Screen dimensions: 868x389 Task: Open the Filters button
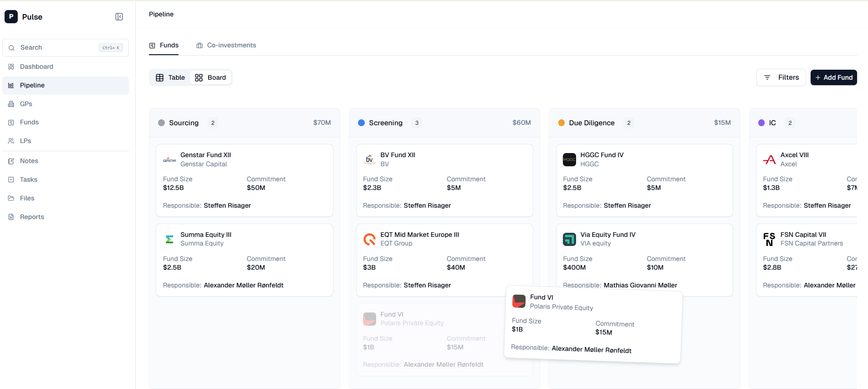[x=781, y=77]
